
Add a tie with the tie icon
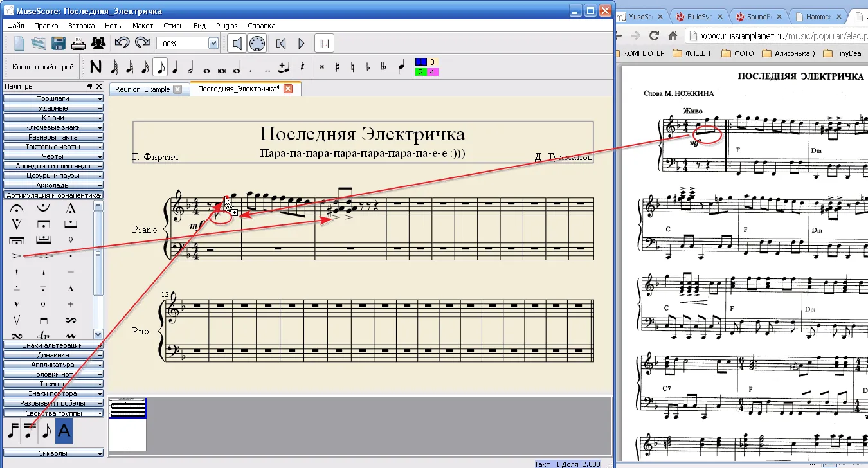point(284,67)
